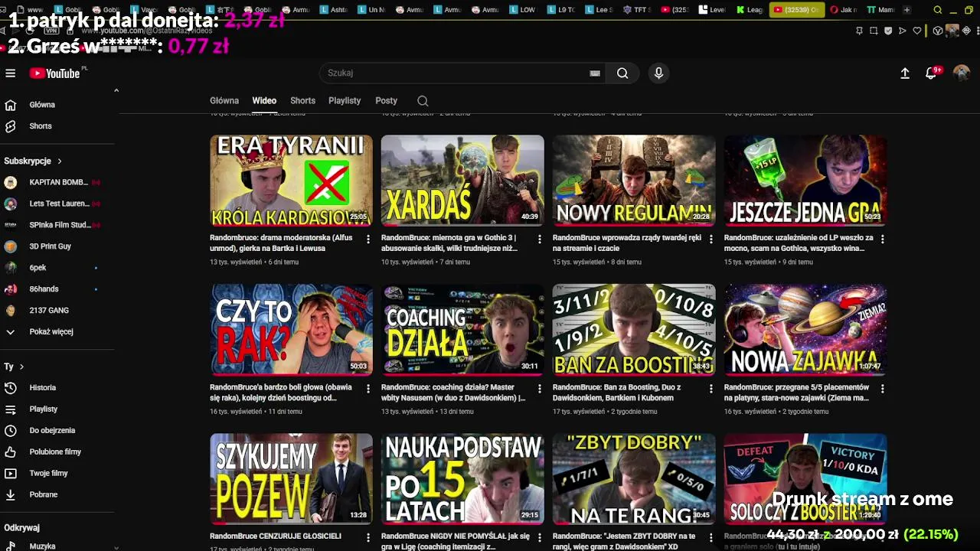Screen dimensions: 980x551
Task: Click the browser pin icon in address bar
Action: (859, 31)
